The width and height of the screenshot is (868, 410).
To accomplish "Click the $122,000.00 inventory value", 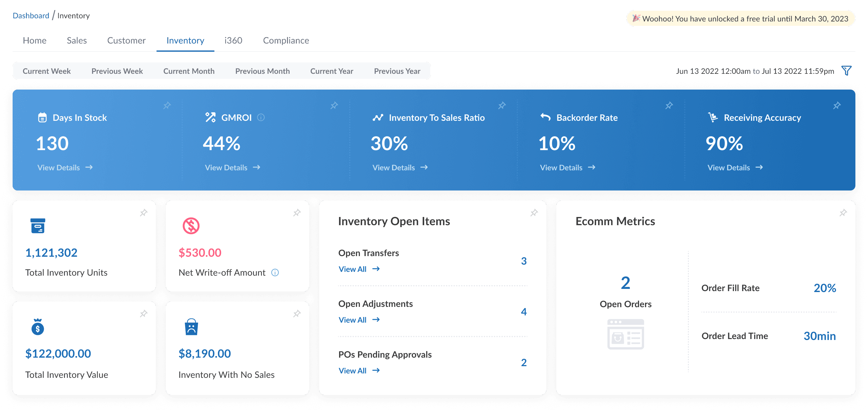I will point(58,354).
